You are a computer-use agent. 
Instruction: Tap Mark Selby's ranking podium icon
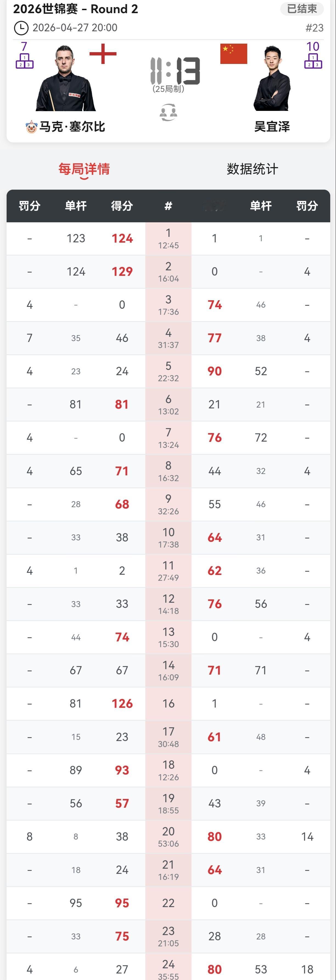(24, 61)
